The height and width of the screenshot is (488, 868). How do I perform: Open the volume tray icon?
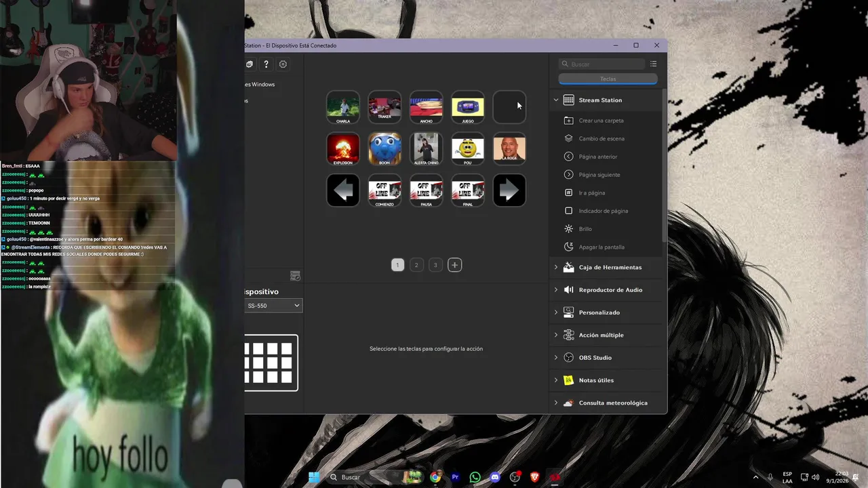[x=815, y=477]
